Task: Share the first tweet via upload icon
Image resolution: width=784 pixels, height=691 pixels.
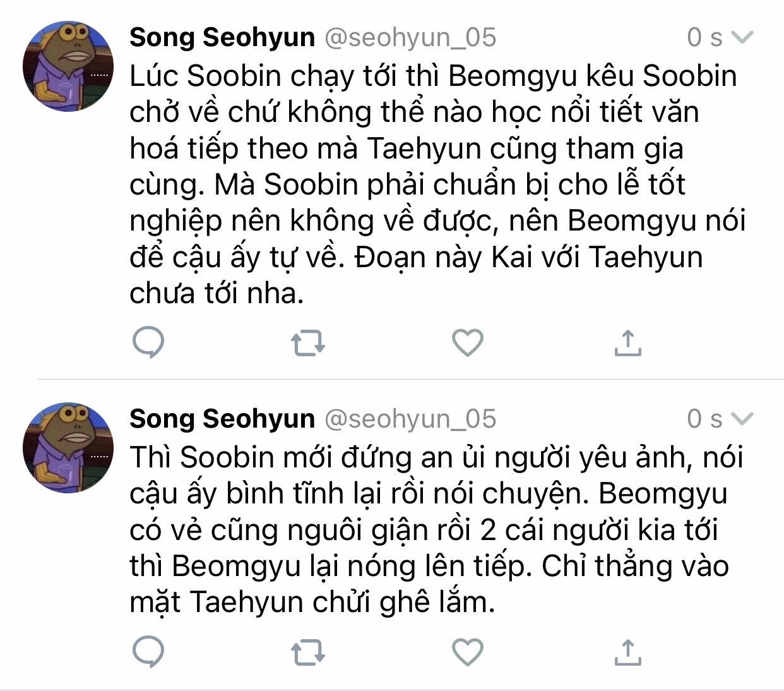Action: pos(627,343)
